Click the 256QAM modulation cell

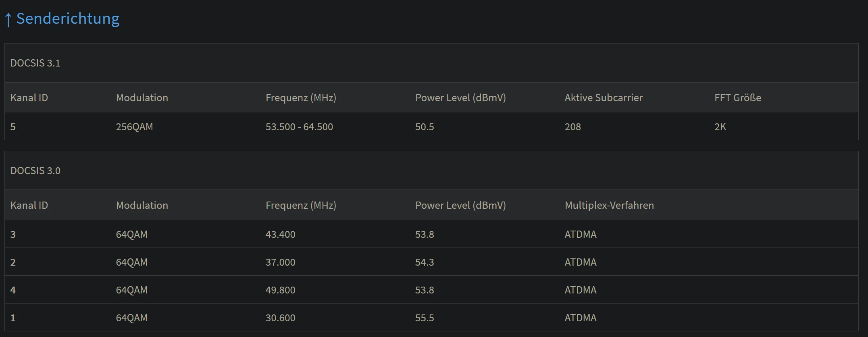(x=134, y=127)
